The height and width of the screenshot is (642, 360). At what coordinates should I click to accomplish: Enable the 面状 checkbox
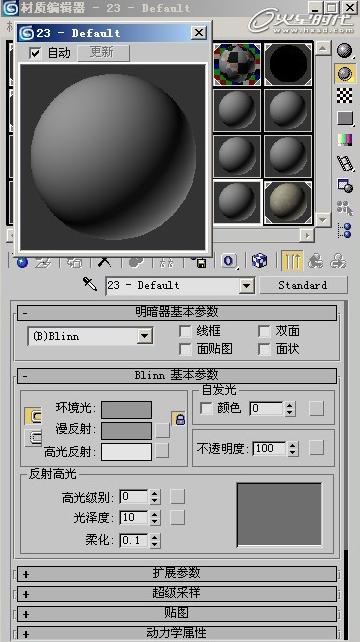[x=264, y=349]
